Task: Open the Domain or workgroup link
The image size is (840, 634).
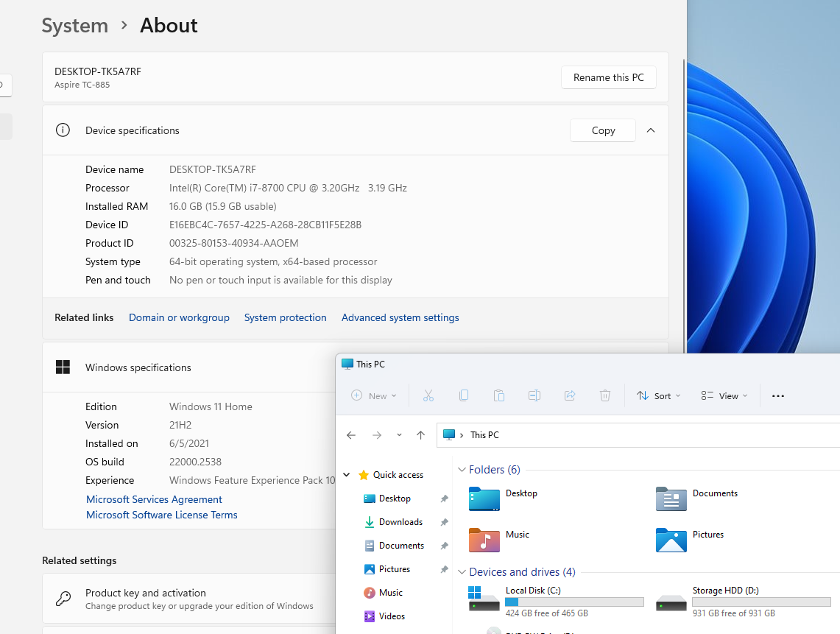Action: pyautogui.click(x=179, y=317)
